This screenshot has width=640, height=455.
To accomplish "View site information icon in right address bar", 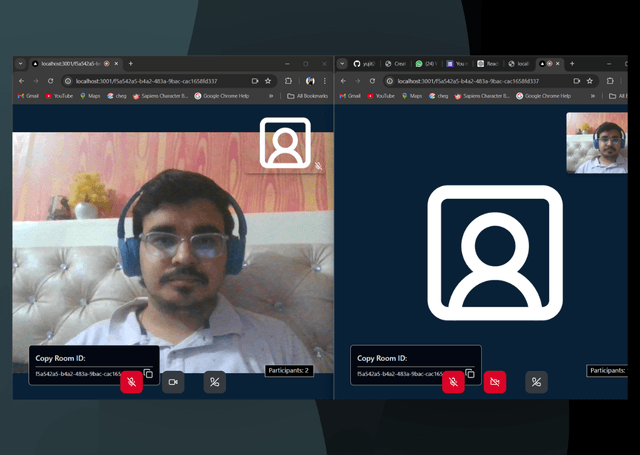I will click(390, 81).
